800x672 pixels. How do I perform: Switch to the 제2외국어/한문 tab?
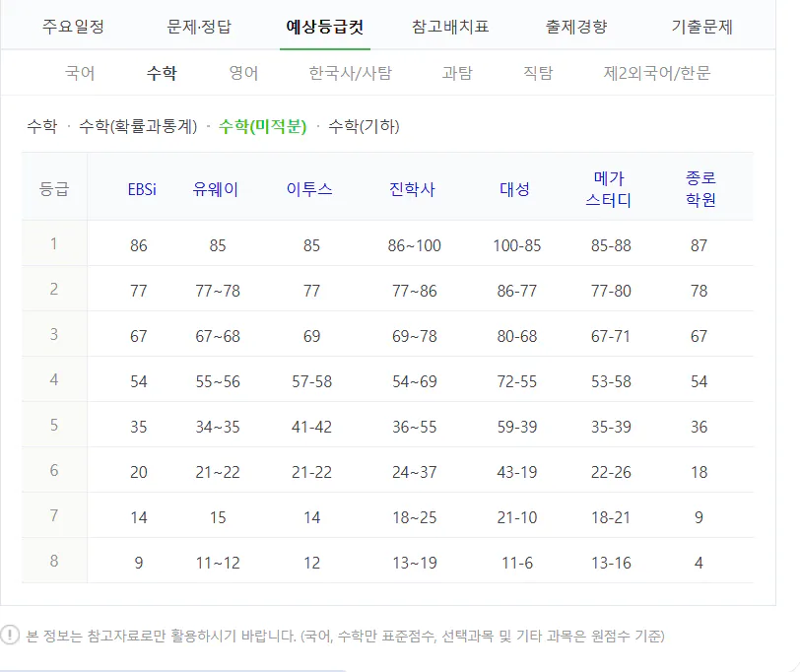pos(659,72)
